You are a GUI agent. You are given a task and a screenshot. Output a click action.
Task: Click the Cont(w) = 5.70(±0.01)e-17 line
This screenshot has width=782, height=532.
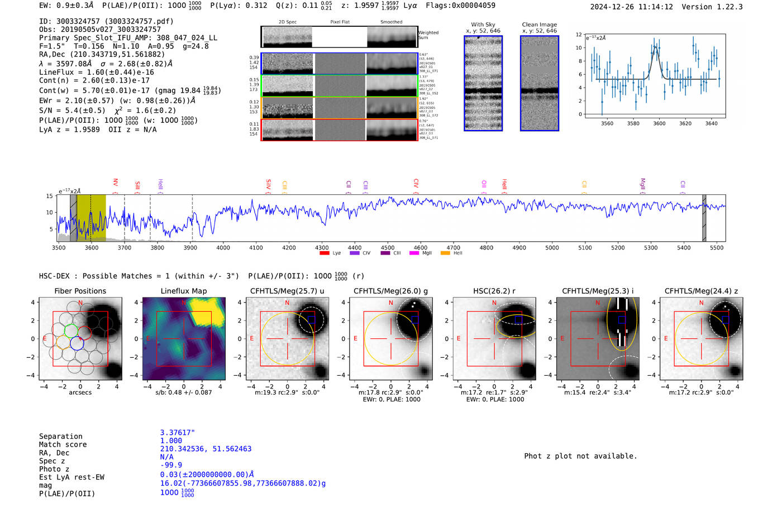(x=130, y=90)
